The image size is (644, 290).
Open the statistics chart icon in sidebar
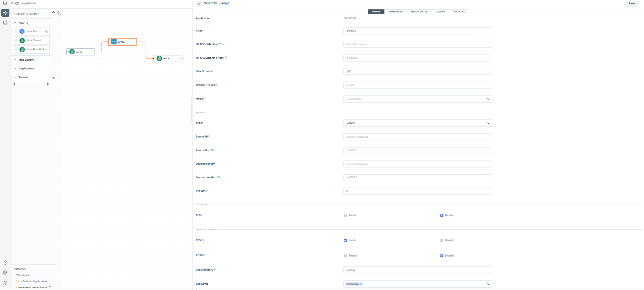pyautogui.click(x=5, y=3)
